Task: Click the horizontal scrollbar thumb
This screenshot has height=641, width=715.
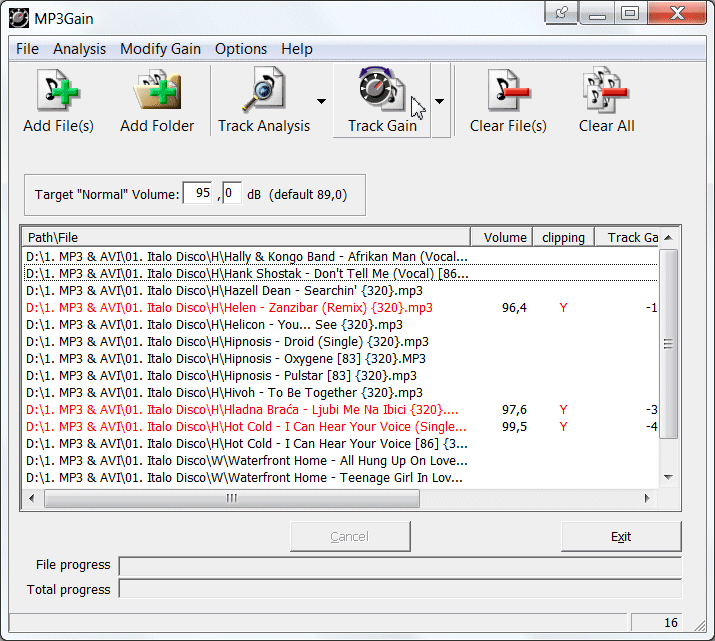Action: [232, 498]
